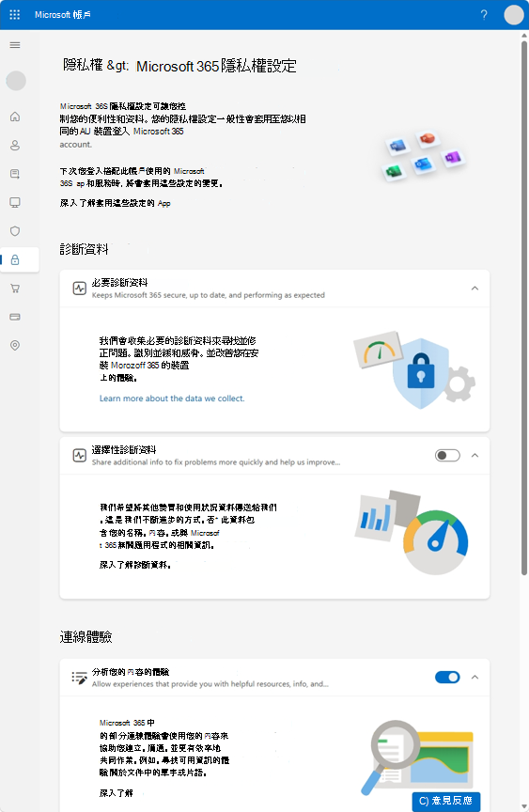Click the magnifying glass document illustration
Image resolution: width=529 pixels, height=812 pixels.
(417, 757)
